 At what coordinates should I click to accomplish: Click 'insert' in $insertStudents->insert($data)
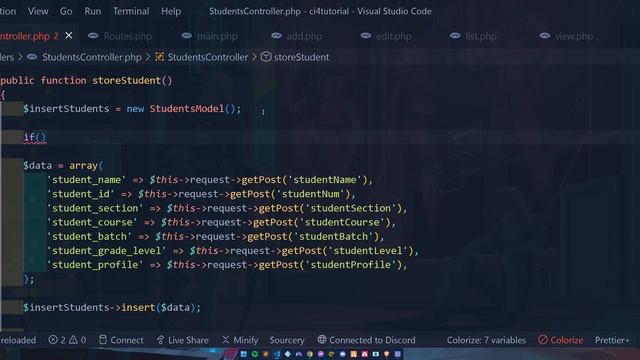tap(138, 308)
